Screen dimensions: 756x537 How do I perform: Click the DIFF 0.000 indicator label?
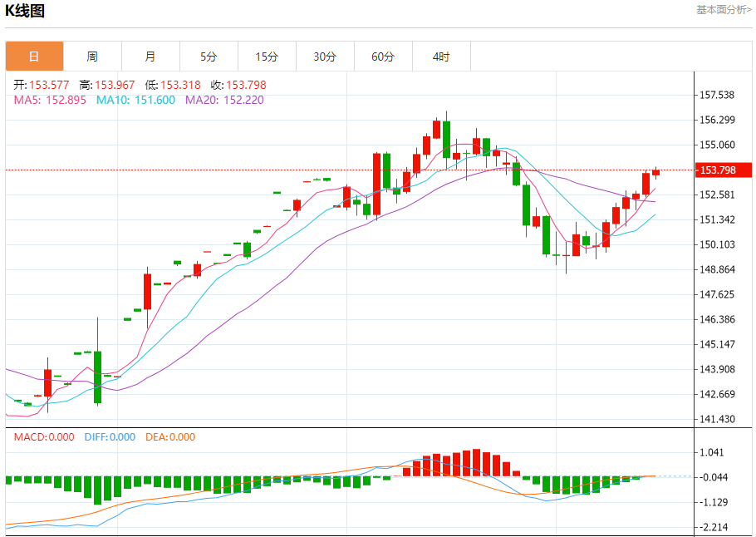(110, 437)
